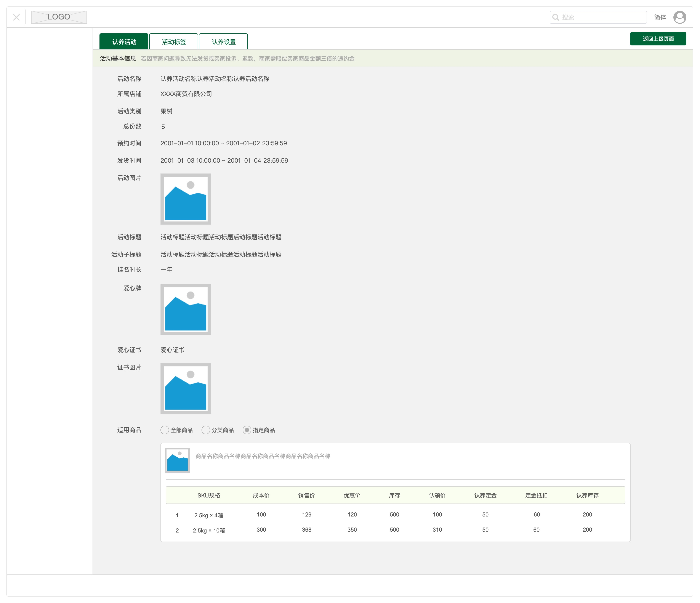This screenshot has height=603, width=700.
Task: Click discount price 350 cell
Action: click(352, 530)
